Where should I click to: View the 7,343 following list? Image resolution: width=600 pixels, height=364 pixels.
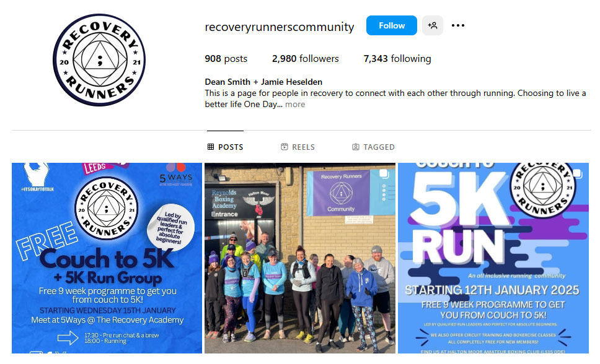click(397, 58)
